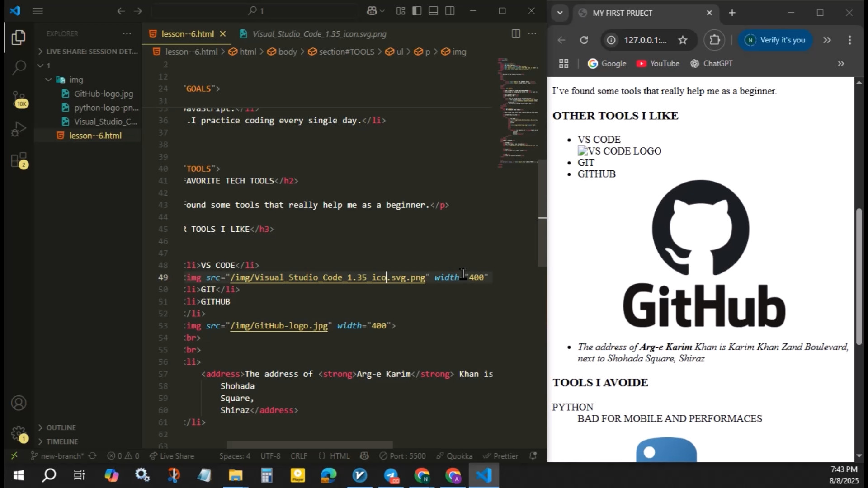Viewport: 868px width, 488px height.
Task: Expand the TIMELINE section
Action: 61,441
